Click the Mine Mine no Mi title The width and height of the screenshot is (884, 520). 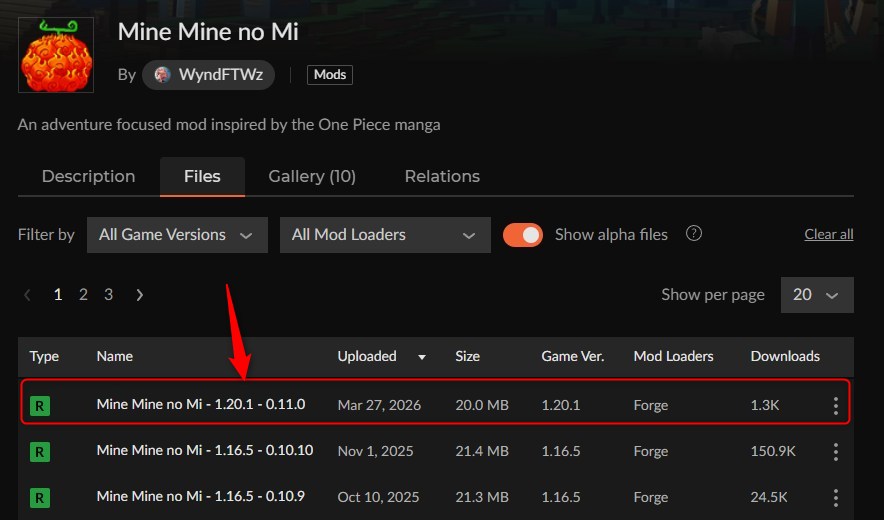click(208, 32)
